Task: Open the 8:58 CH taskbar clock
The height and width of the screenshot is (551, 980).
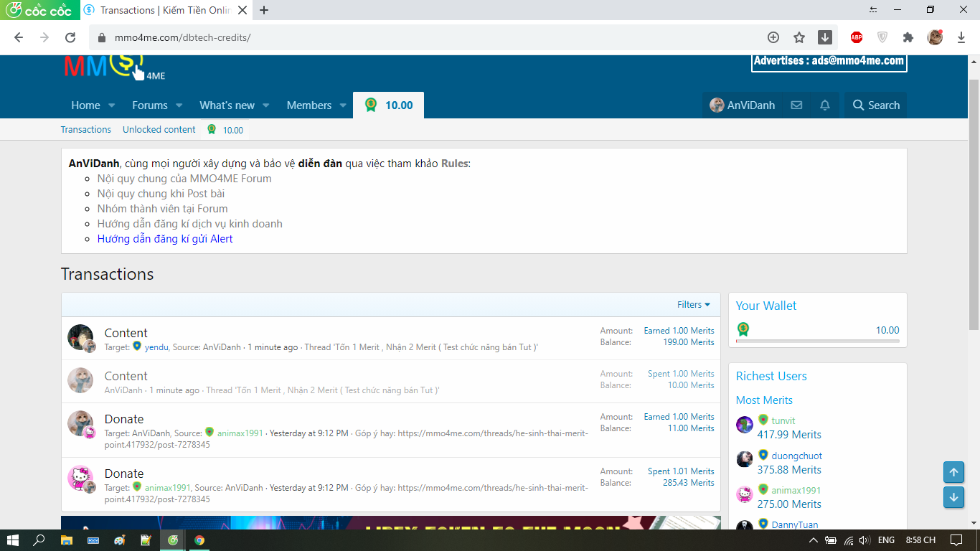Action: tap(922, 540)
